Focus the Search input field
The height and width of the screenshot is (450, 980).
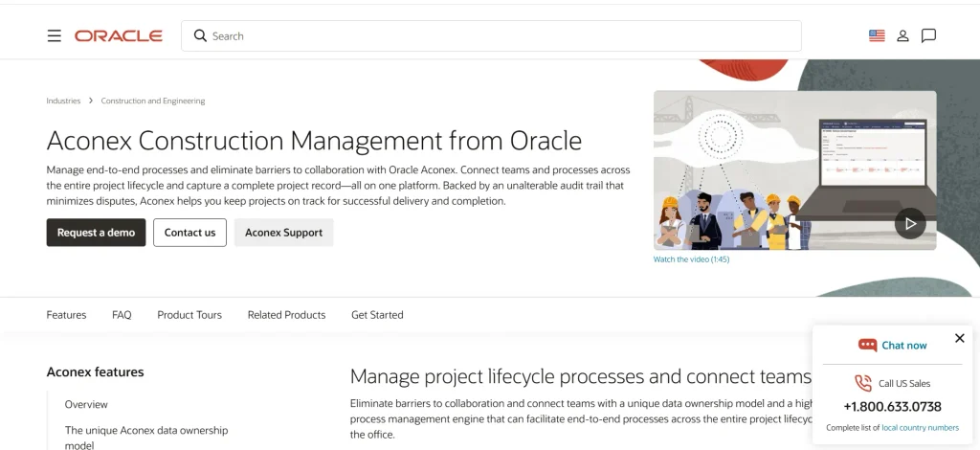[491, 35]
